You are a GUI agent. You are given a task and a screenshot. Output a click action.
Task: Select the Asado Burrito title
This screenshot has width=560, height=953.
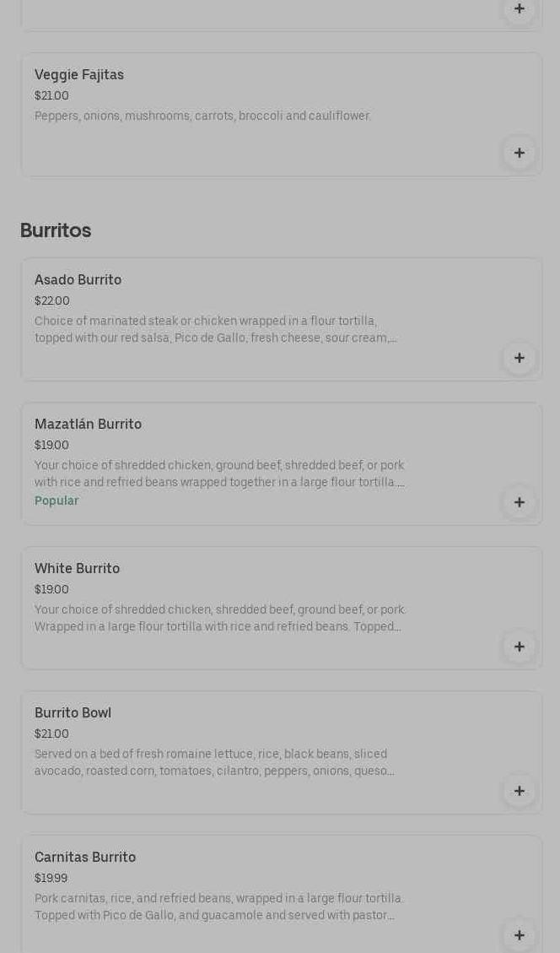pyautogui.click(x=78, y=280)
